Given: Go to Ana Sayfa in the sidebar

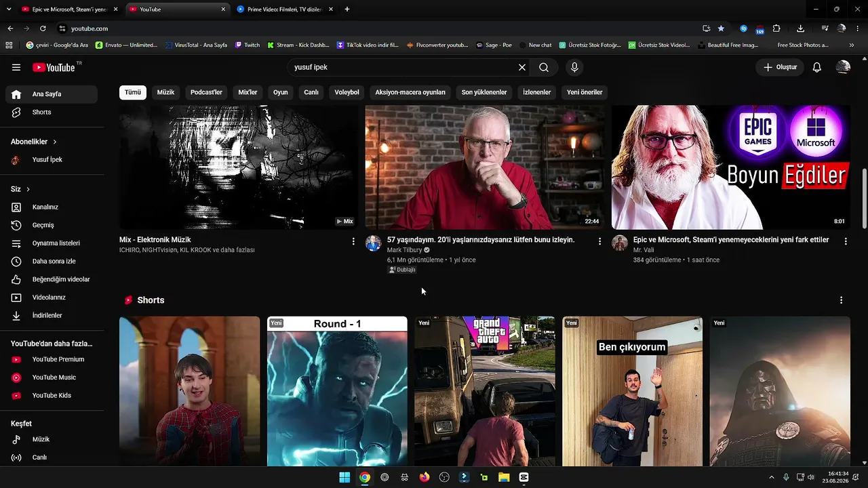Looking at the screenshot, I should point(52,94).
